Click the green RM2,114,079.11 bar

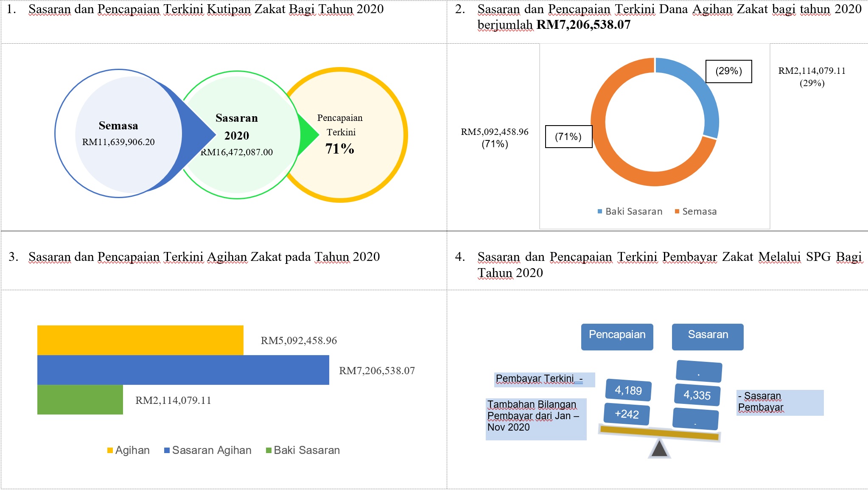pos(80,400)
